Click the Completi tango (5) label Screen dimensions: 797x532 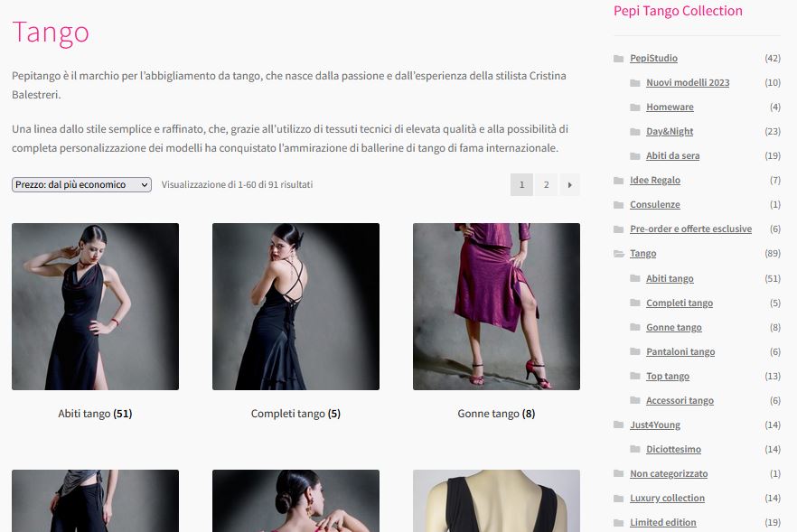coord(295,414)
